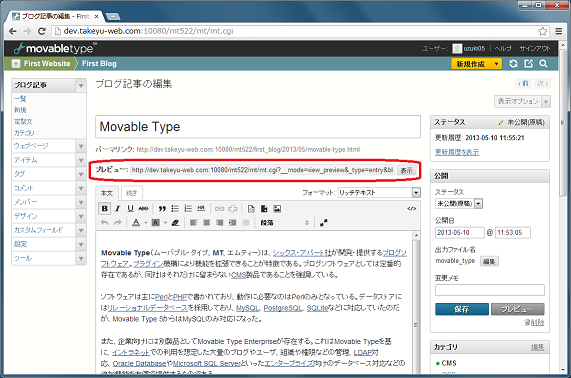Click the Movable Type title input field
This screenshot has width=571, height=378.
point(258,127)
